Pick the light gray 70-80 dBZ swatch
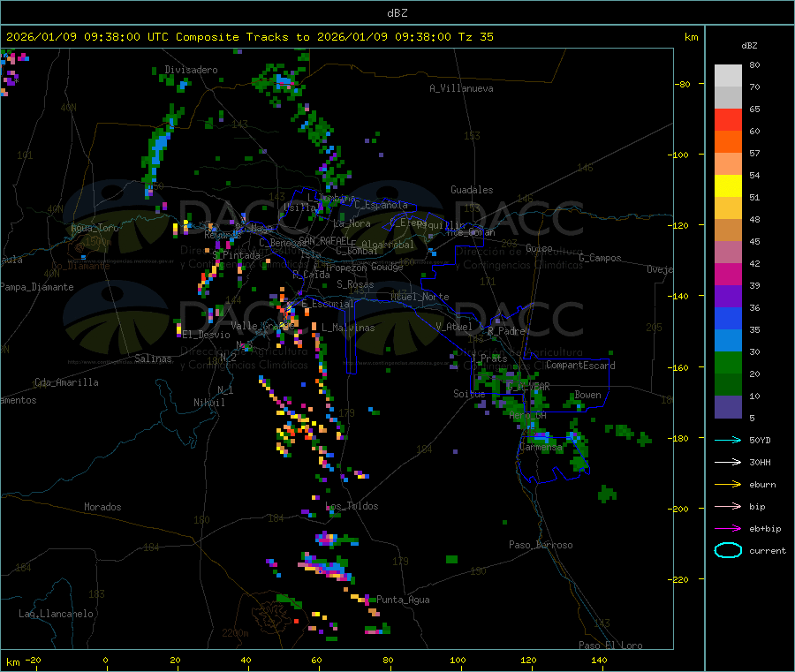 tap(728, 76)
